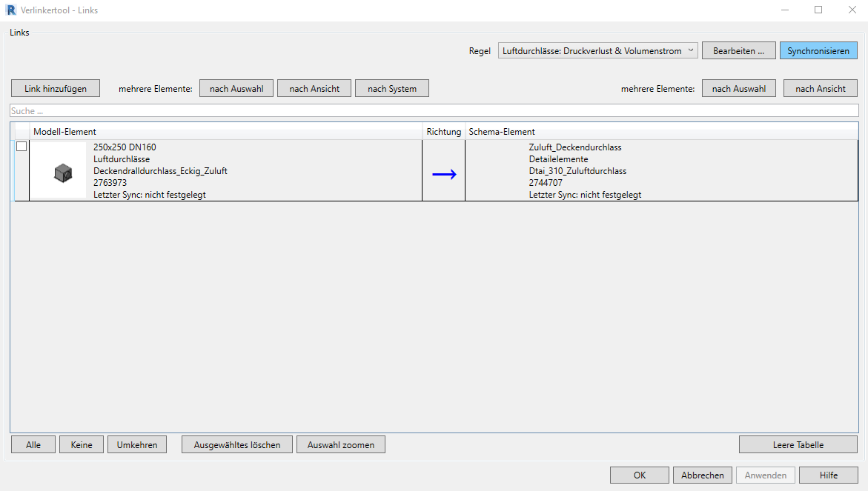Open help with the Hilfe button
The height and width of the screenshot is (491, 868).
829,475
